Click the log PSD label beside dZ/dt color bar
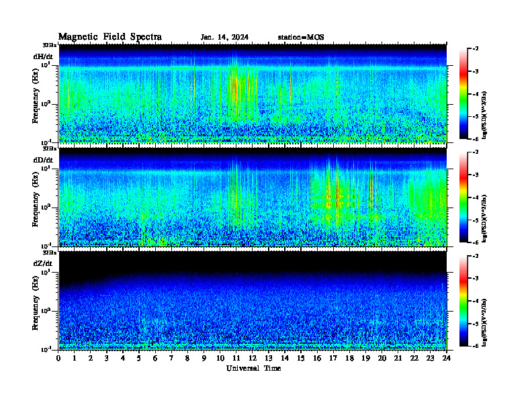This screenshot has height=411, width=532. (x=484, y=322)
